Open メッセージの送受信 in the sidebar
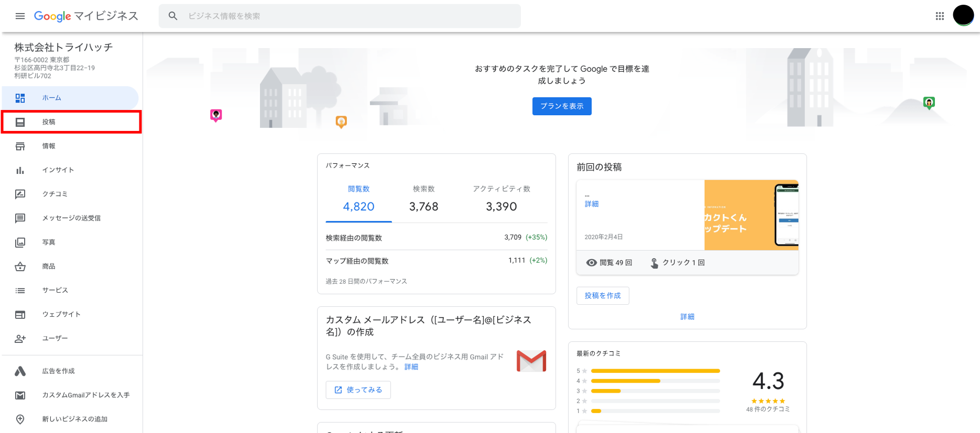 pyautogui.click(x=70, y=218)
